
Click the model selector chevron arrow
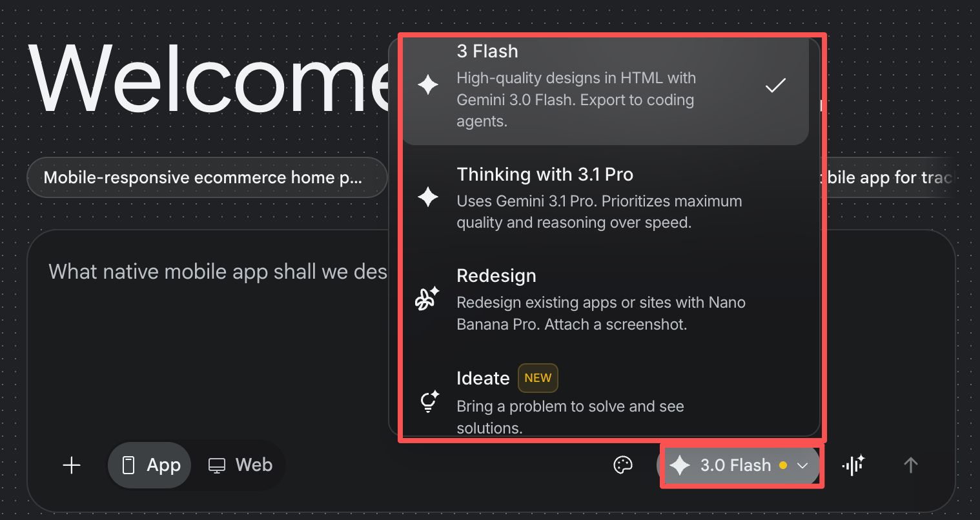[x=803, y=465]
